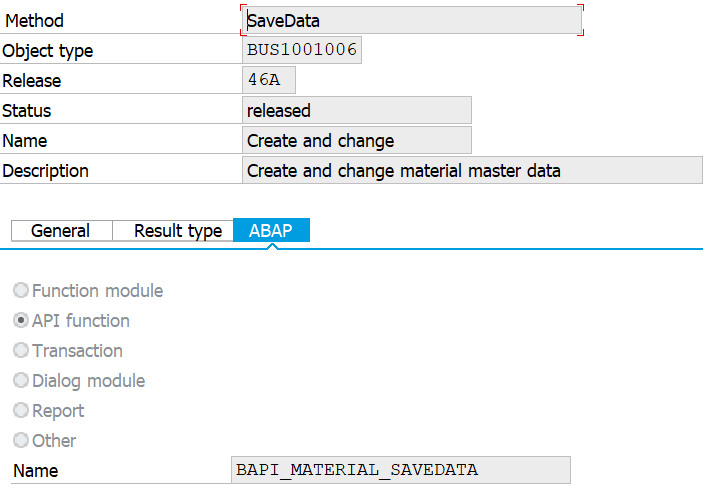Click the Status field showing released
The height and width of the screenshot is (501, 725).
coord(357,110)
